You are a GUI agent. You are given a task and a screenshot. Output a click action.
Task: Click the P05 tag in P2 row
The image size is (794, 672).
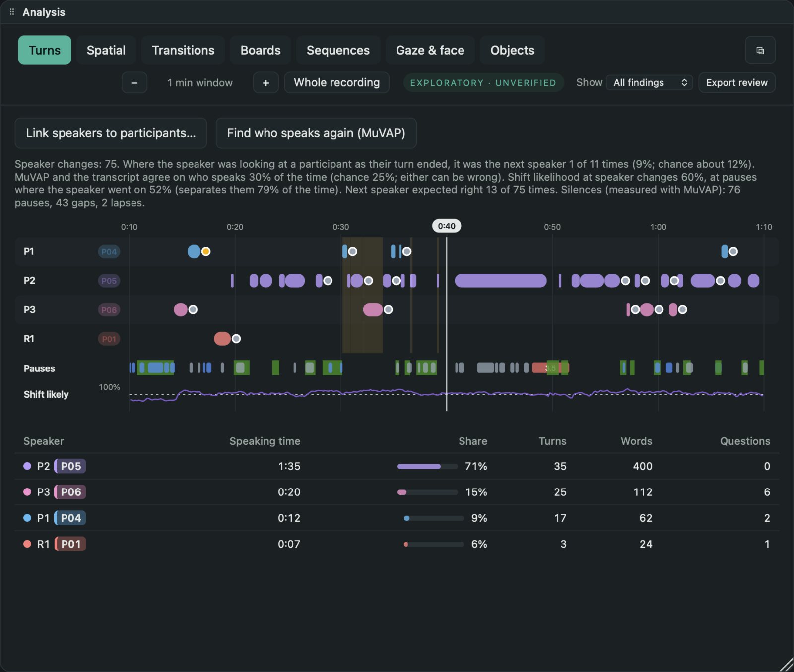point(109,281)
